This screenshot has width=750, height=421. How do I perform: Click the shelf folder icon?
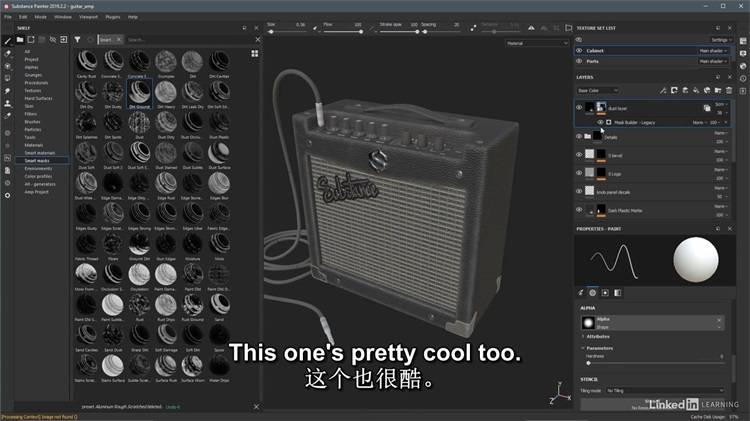click(20, 40)
